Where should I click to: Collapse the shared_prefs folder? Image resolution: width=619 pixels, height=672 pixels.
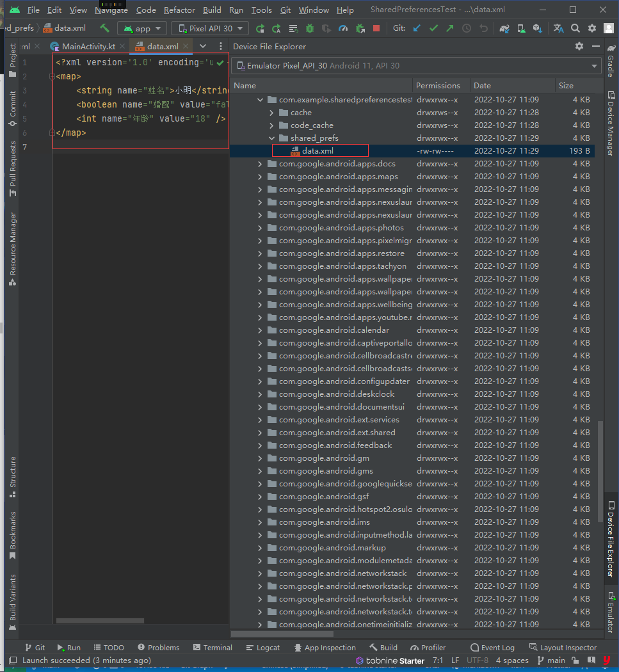[271, 138]
